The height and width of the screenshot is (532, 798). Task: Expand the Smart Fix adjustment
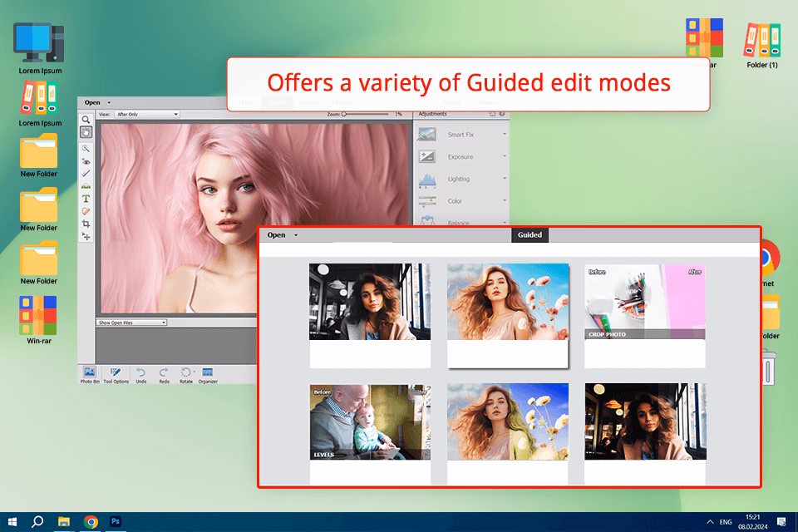461,135
